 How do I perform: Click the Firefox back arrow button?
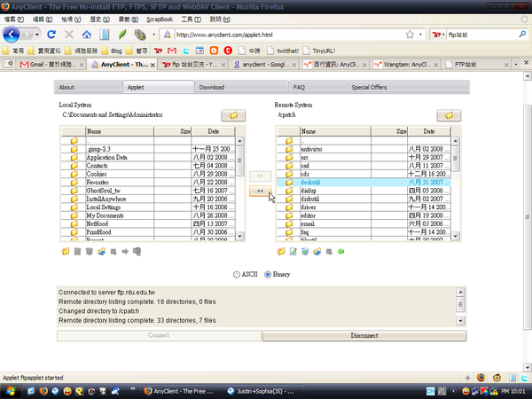tap(12, 35)
